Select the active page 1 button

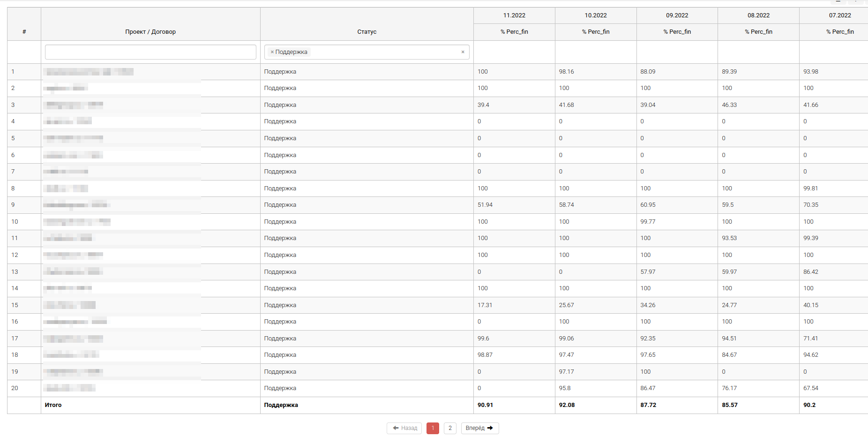coord(433,428)
